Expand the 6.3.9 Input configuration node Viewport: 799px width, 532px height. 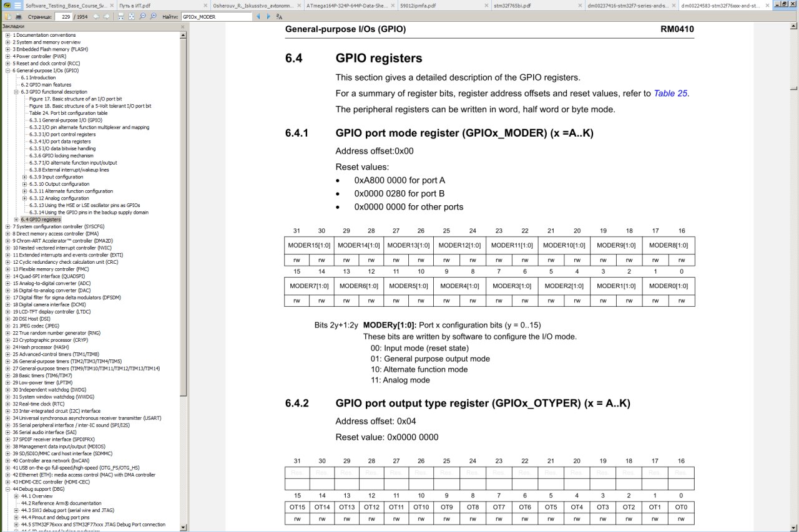coord(24,177)
